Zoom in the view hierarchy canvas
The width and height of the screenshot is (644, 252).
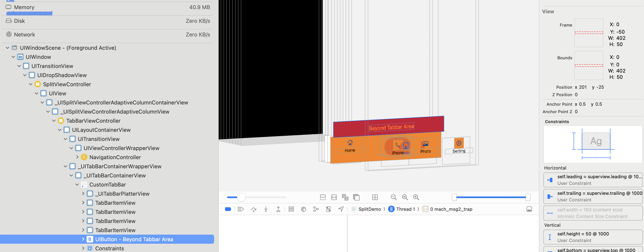[x=416, y=197]
